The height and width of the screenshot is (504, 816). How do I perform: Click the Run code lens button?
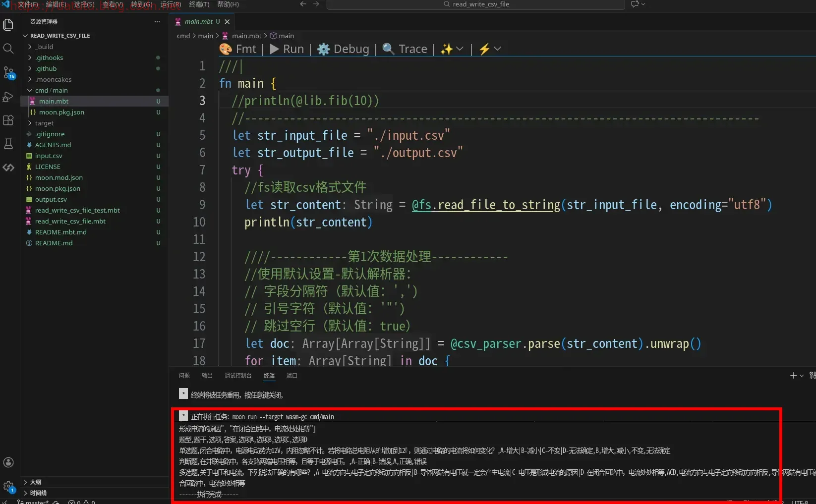287,49
